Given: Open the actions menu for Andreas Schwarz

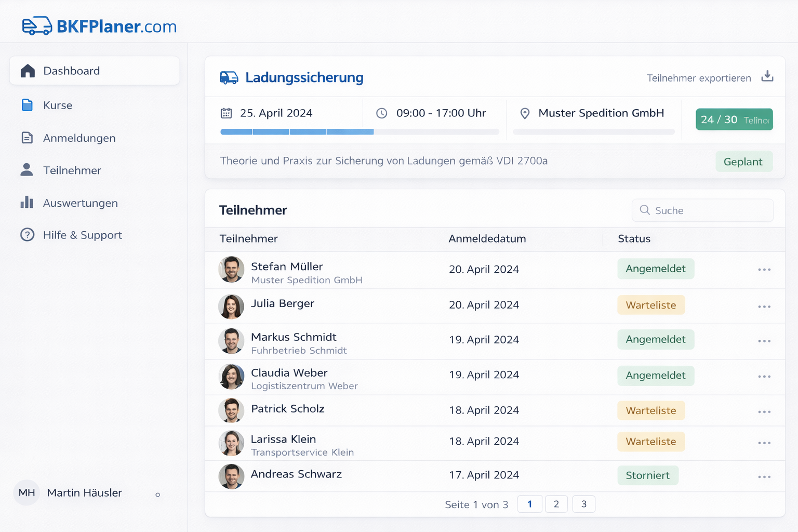Looking at the screenshot, I should [764, 476].
